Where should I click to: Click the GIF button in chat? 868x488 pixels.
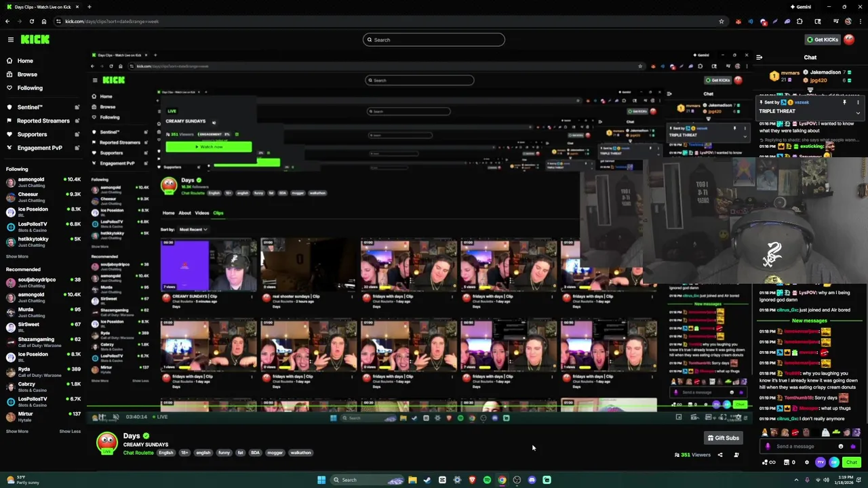[834, 462]
